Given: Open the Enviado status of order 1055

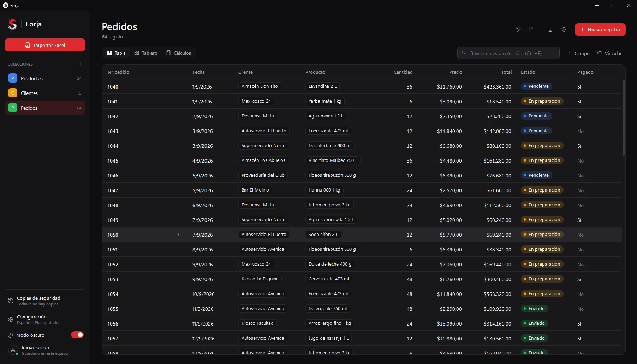Looking at the screenshot, I should 535,309.
